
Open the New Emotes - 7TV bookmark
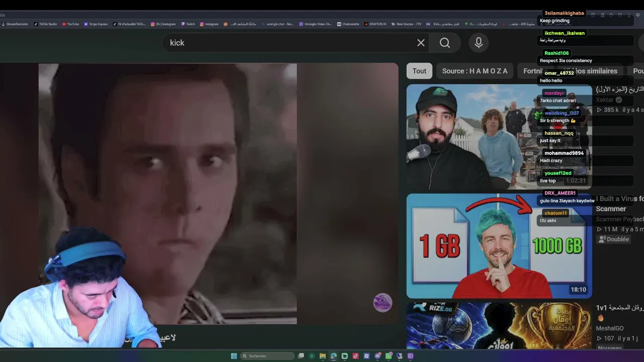(407, 24)
